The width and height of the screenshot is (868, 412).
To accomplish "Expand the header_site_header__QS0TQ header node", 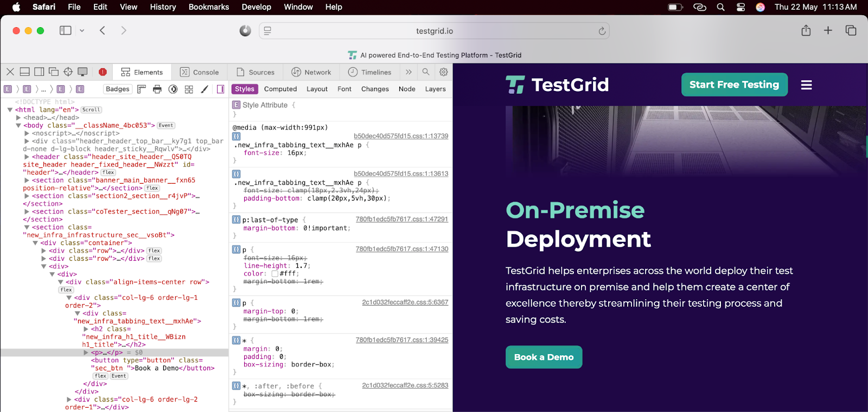I will tap(27, 157).
